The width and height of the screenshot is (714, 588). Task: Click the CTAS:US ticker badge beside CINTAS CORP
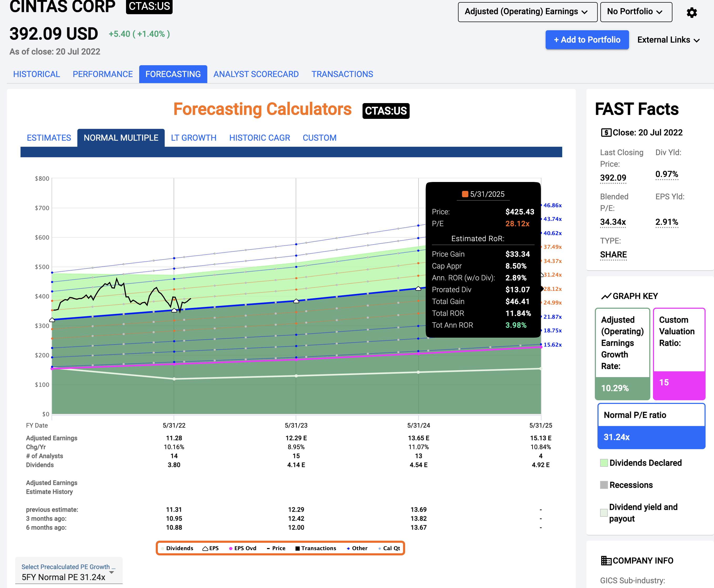click(x=149, y=6)
